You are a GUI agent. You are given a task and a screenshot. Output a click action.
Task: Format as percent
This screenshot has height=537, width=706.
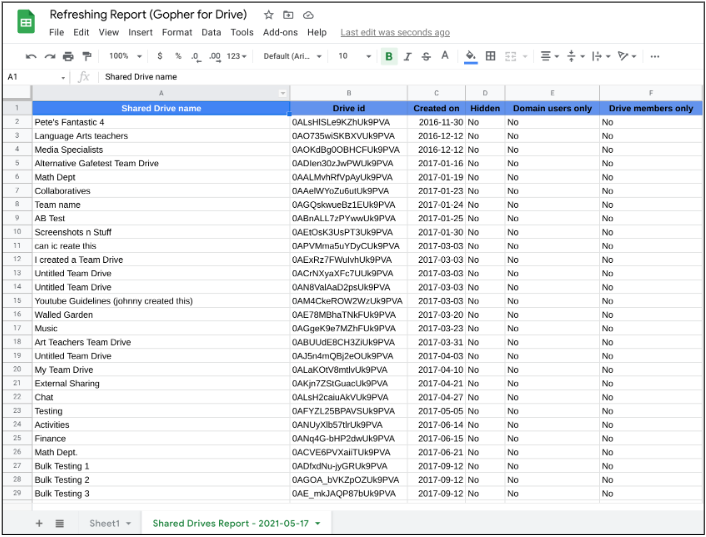click(x=178, y=56)
